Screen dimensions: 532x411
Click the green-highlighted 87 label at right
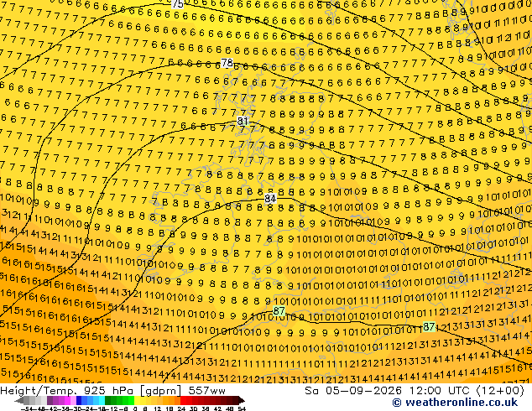429,327
